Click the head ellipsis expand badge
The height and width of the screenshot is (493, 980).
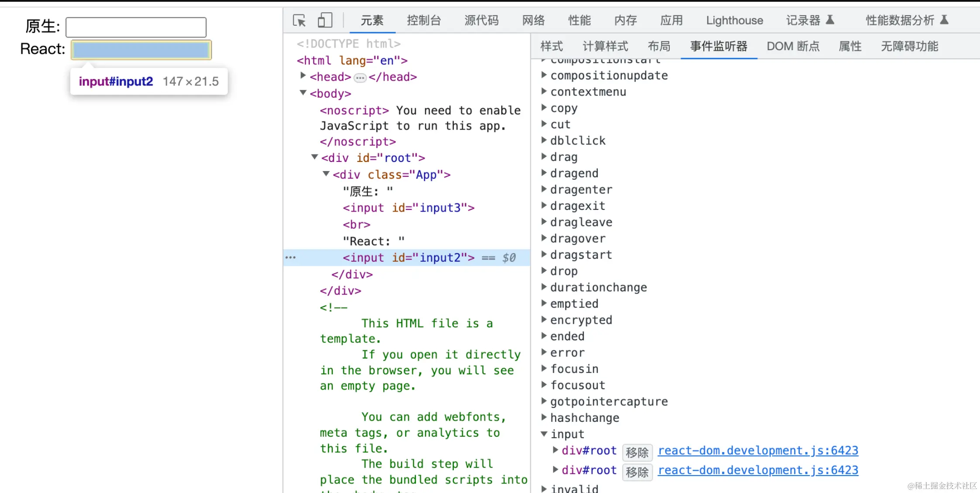coord(360,78)
